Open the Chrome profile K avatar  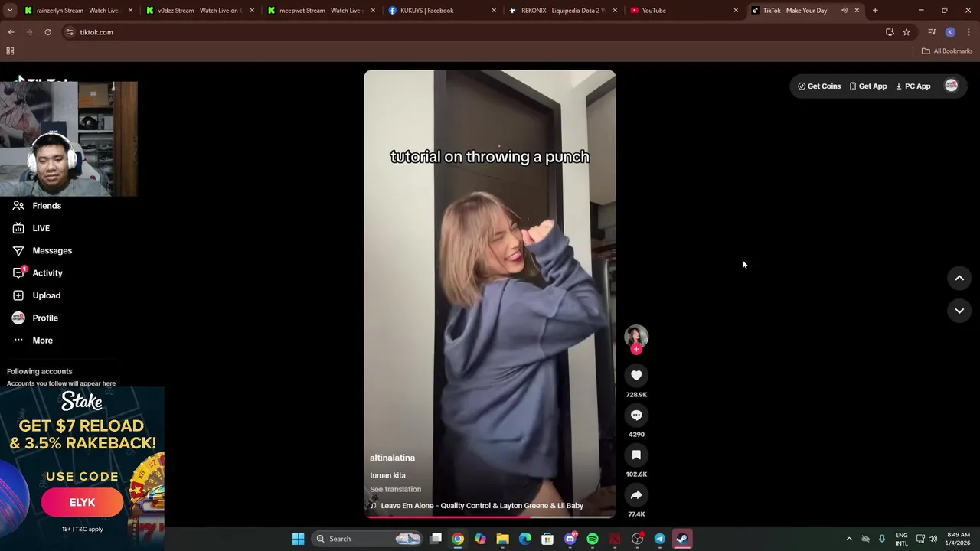(950, 32)
